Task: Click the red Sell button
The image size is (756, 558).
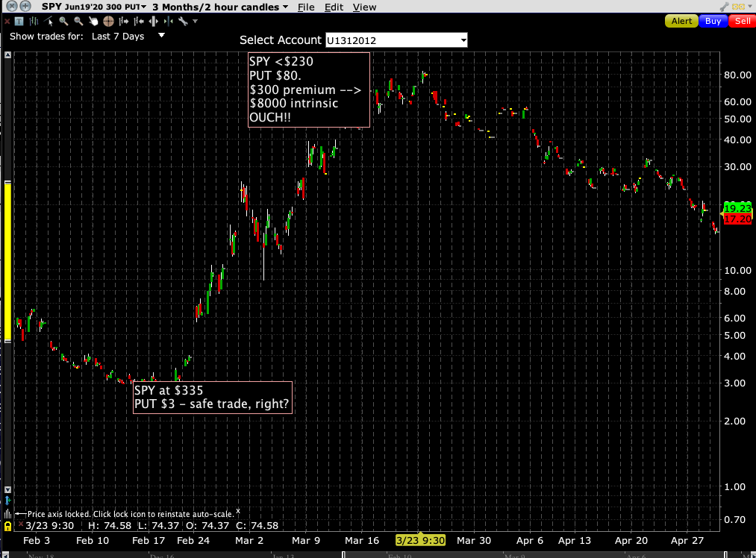Action: (742, 21)
